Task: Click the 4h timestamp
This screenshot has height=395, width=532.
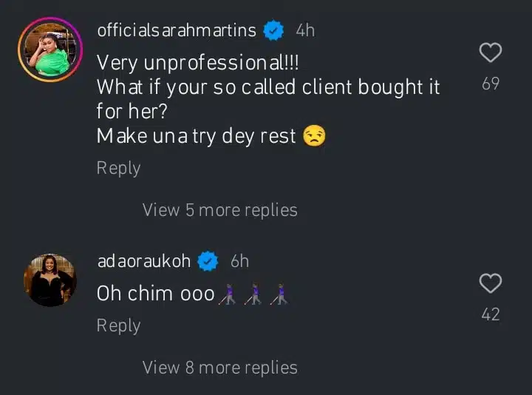Action: coord(304,30)
